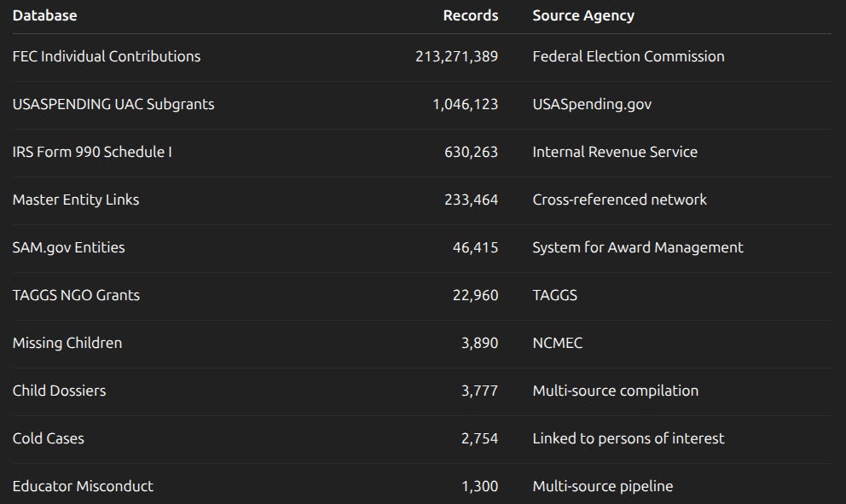Screen dimensions: 846x504
Task: Click the record count 46,415
Action: (x=475, y=247)
